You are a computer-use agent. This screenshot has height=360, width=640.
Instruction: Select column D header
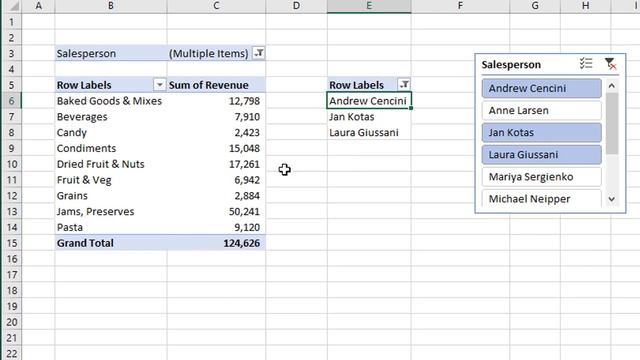[x=296, y=6]
